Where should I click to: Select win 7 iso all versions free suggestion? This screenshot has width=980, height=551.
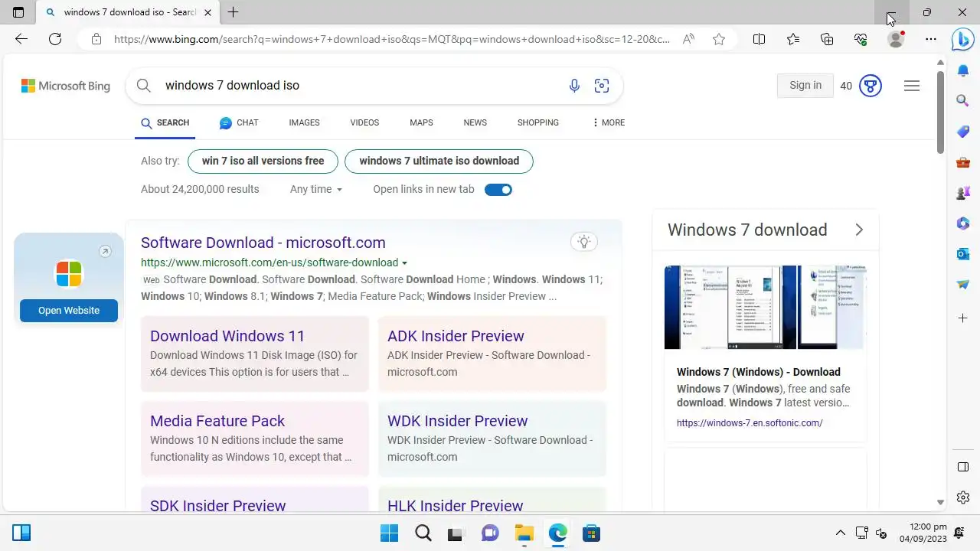point(263,161)
